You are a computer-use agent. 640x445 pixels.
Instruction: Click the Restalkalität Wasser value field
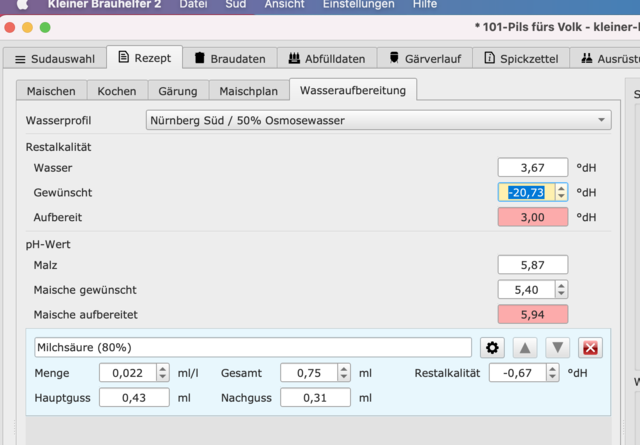(533, 168)
